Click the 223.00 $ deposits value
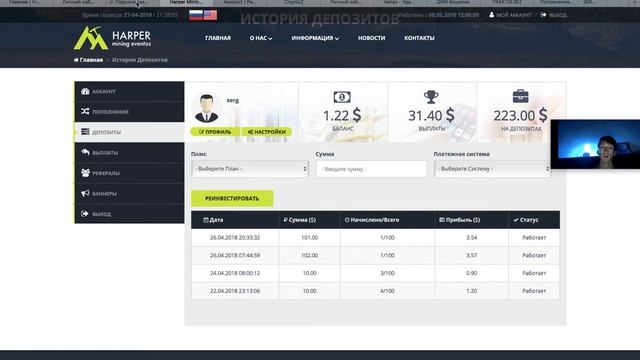 (520, 116)
